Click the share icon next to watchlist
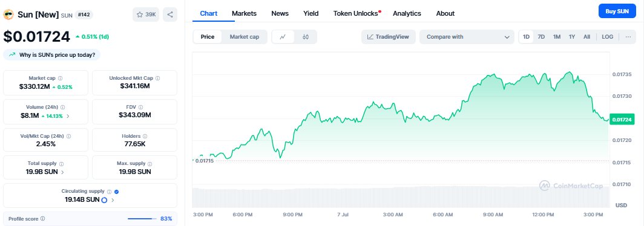This screenshot has height=226, width=644. coord(170,15)
